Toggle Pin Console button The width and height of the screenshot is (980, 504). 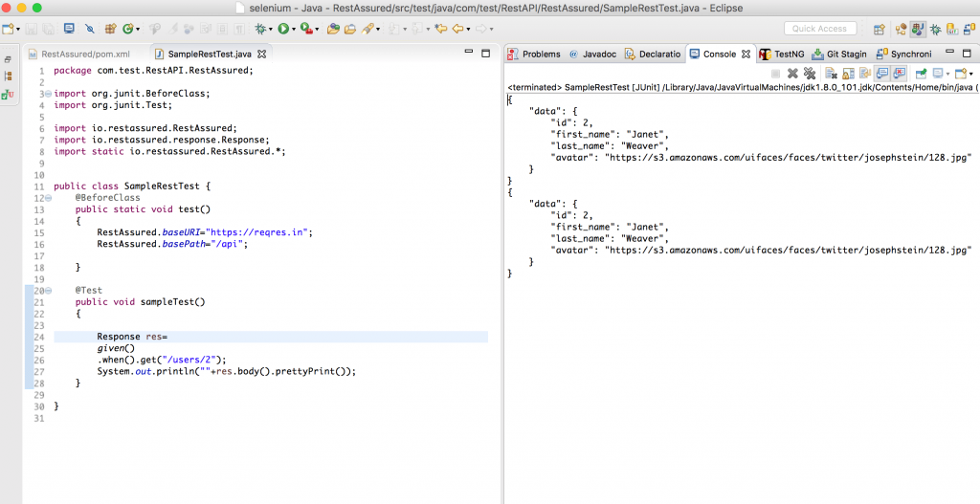[x=920, y=74]
